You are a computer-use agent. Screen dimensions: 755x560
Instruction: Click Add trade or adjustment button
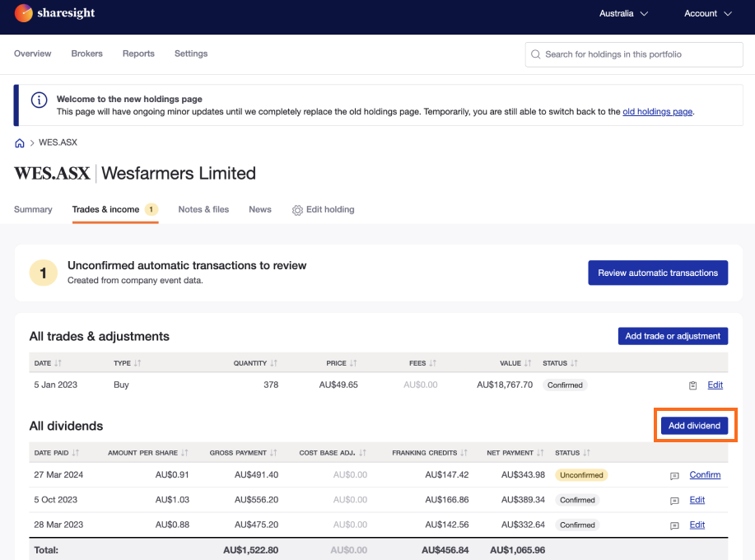[x=673, y=336]
